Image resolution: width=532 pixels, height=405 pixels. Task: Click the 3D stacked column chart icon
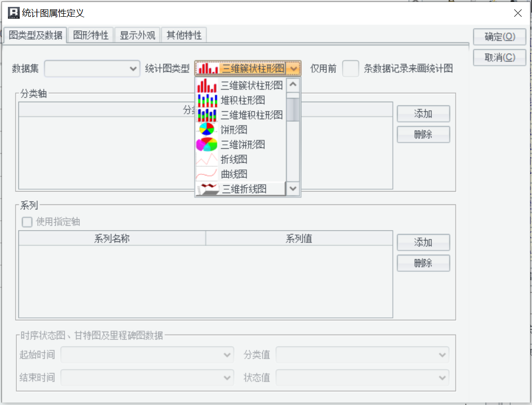pos(207,115)
